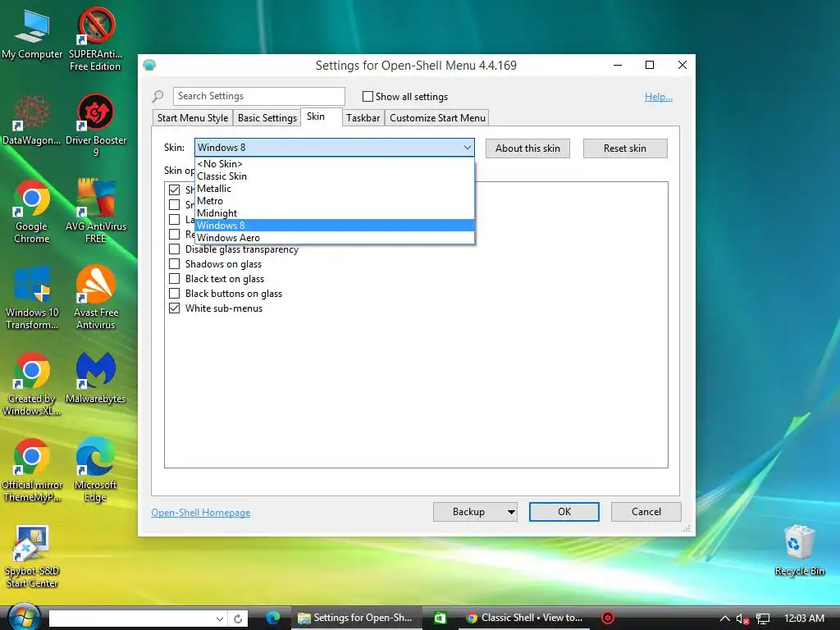Click the 12:03 AM clock

pyautogui.click(x=804, y=619)
